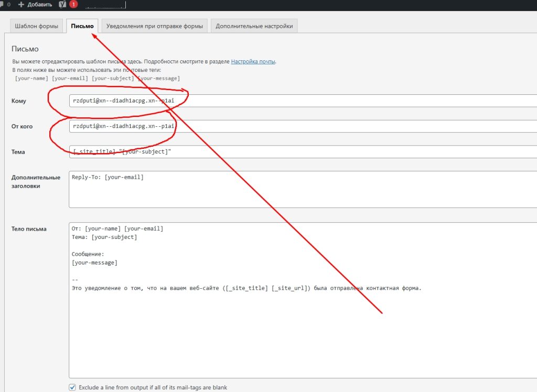This screenshot has height=392, width=537.
Task: Click the [your-name] mail tag text
Action: pyautogui.click(x=32, y=78)
